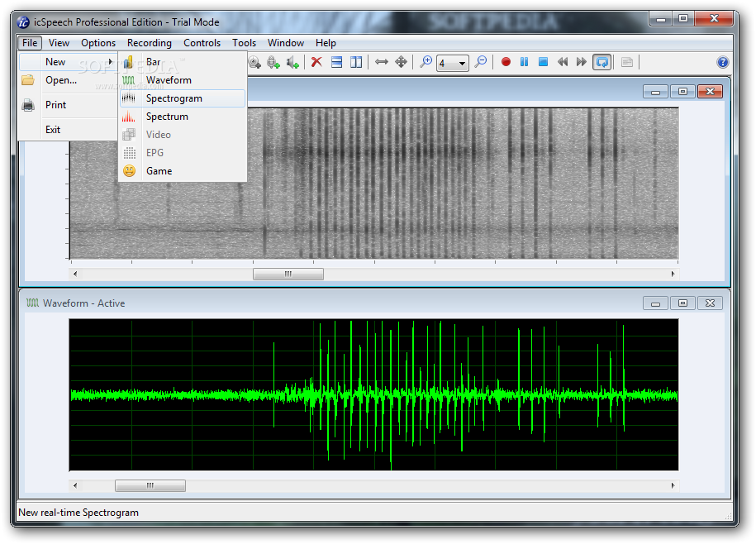Screen dimensions: 756x544
Task: Pause with the blue pause button
Action: (x=524, y=62)
